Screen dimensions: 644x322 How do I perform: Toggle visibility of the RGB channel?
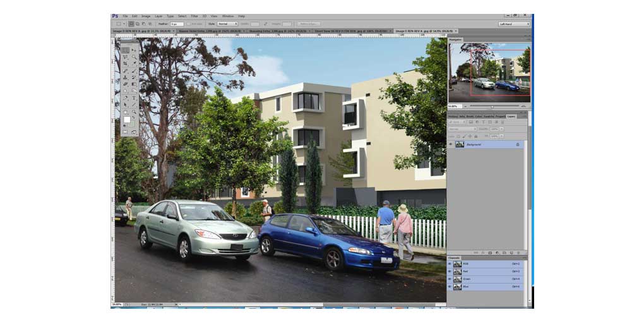(x=450, y=264)
